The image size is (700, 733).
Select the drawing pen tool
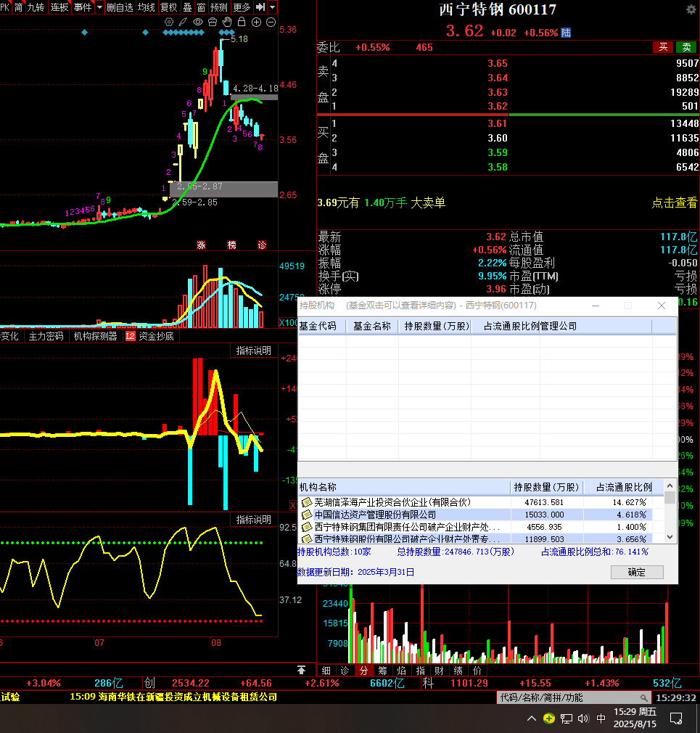184,22
